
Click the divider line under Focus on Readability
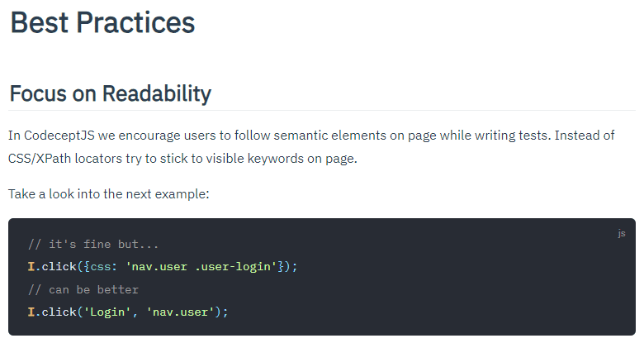pyautogui.click(x=322, y=110)
